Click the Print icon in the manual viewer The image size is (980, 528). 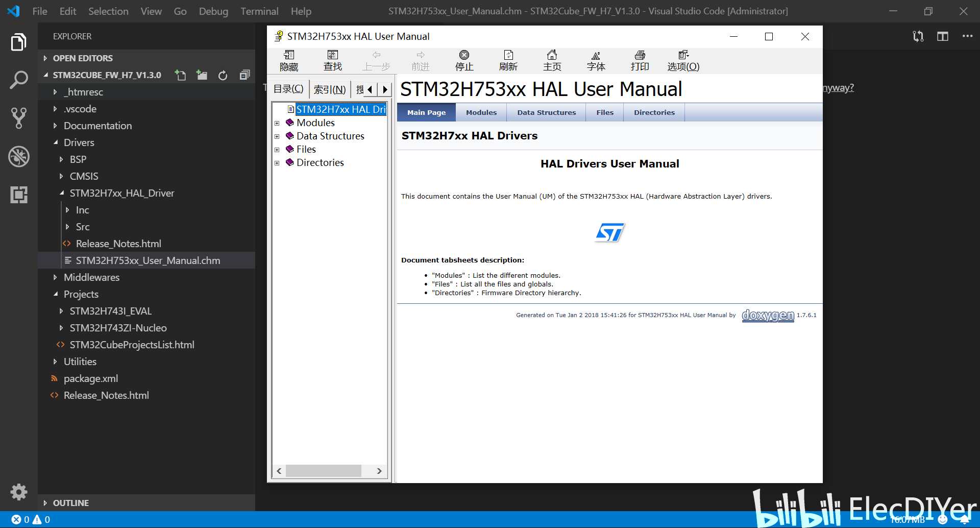640,60
